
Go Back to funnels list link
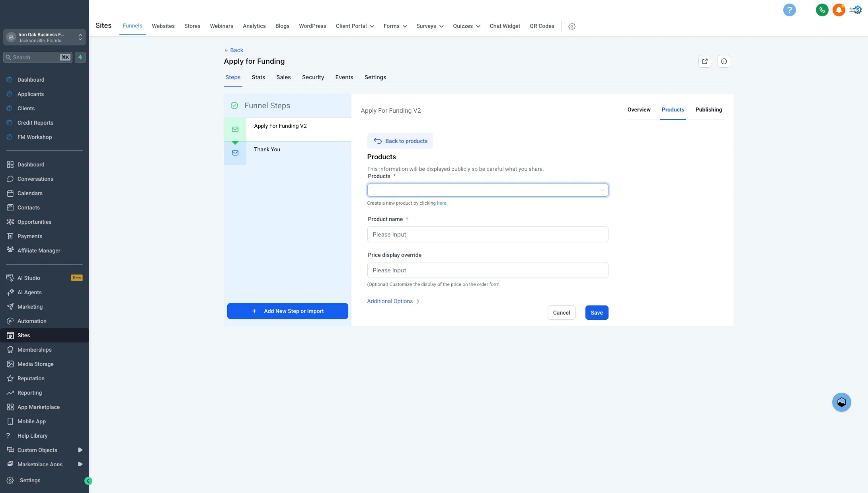pyautogui.click(x=234, y=50)
